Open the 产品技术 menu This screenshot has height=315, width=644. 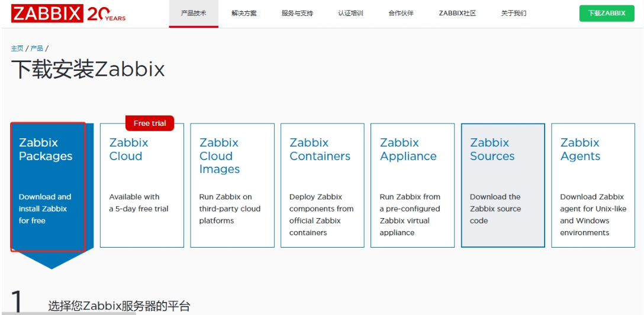194,14
